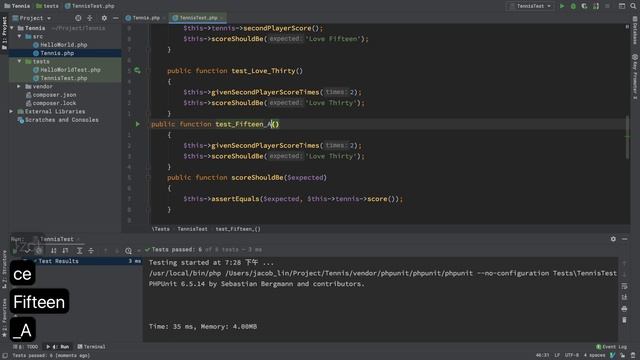Run TennisTest with the green play button
The image size is (640, 360).
click(x=562, y=6)
